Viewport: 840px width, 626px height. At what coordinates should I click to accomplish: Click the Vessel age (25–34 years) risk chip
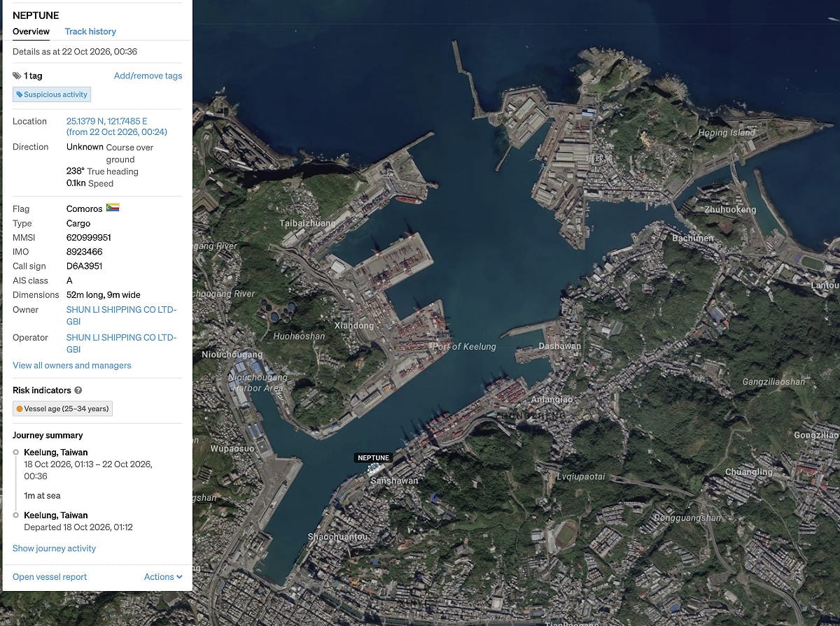[x=62, y=408]
